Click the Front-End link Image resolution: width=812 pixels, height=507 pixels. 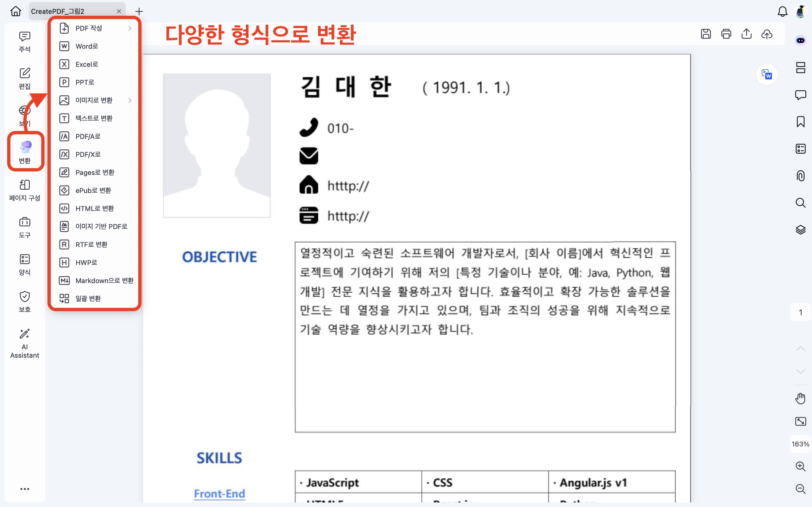point(219,493)
